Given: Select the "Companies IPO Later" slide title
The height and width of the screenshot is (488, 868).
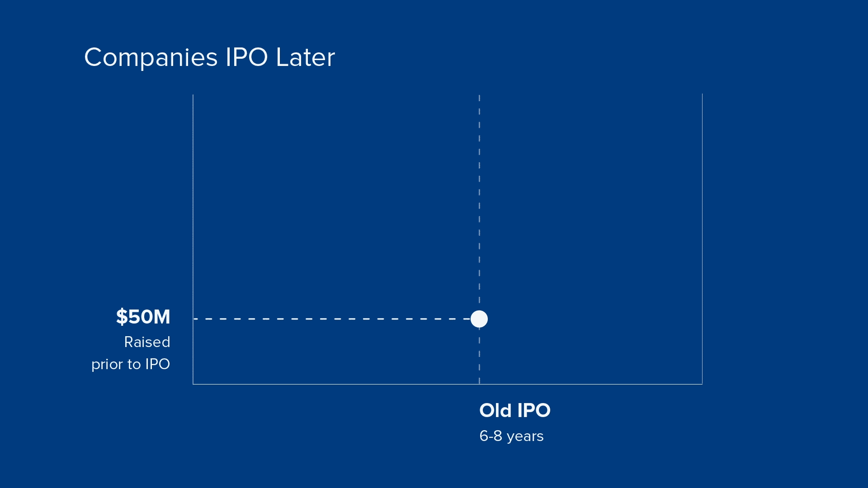Looking at the screenshot, I should pos(209,57).
